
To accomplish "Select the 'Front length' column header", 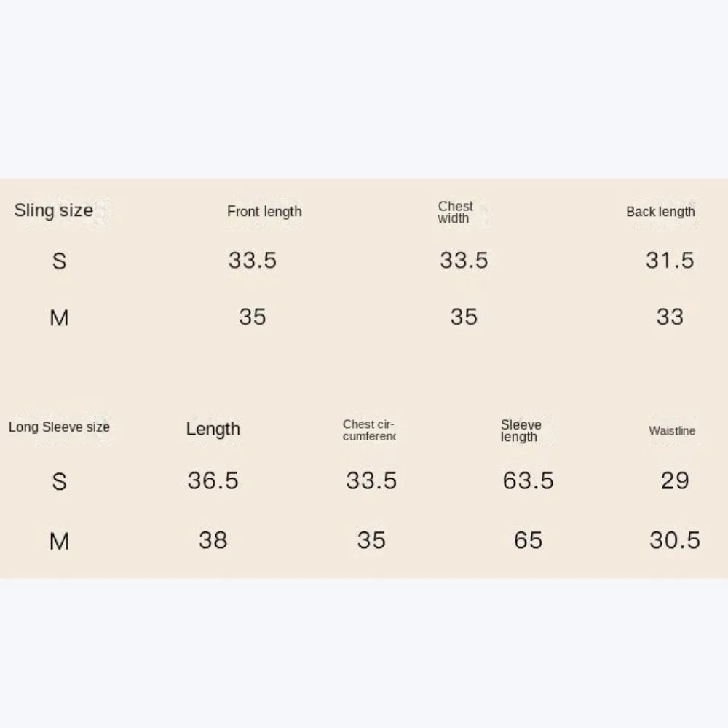I will [x=264, y=212].
